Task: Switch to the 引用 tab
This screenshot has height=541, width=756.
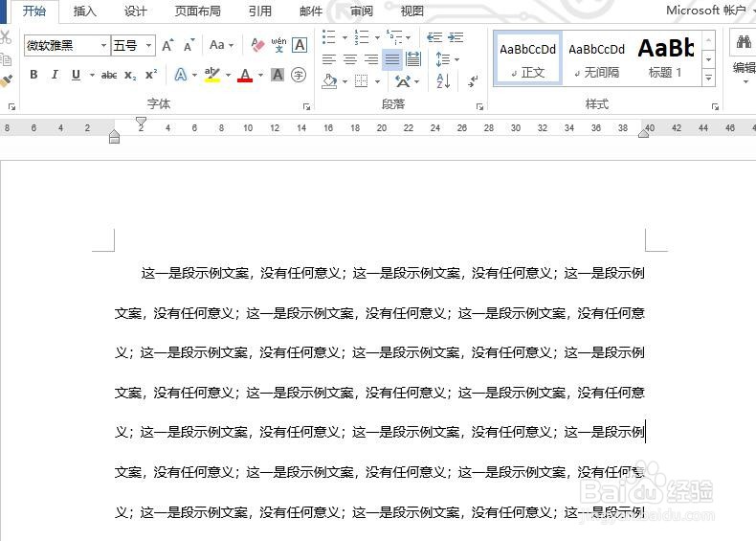Action: [260, 11]
